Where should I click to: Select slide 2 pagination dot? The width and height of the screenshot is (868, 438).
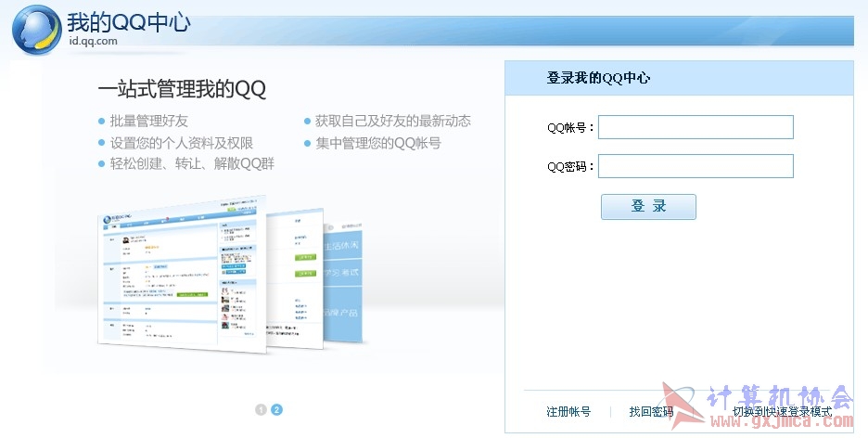click(276, 410)
